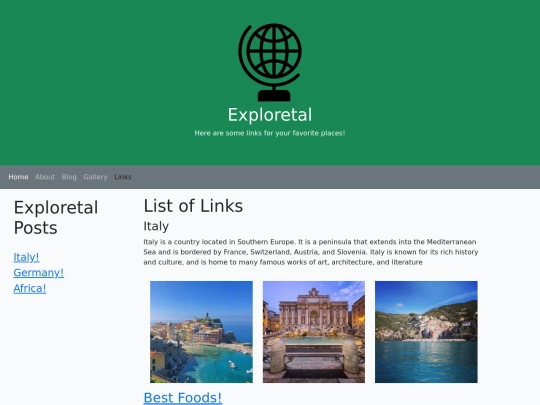Click the Italy section heading
Screen dimensions: 540x405
coord(156,226)
